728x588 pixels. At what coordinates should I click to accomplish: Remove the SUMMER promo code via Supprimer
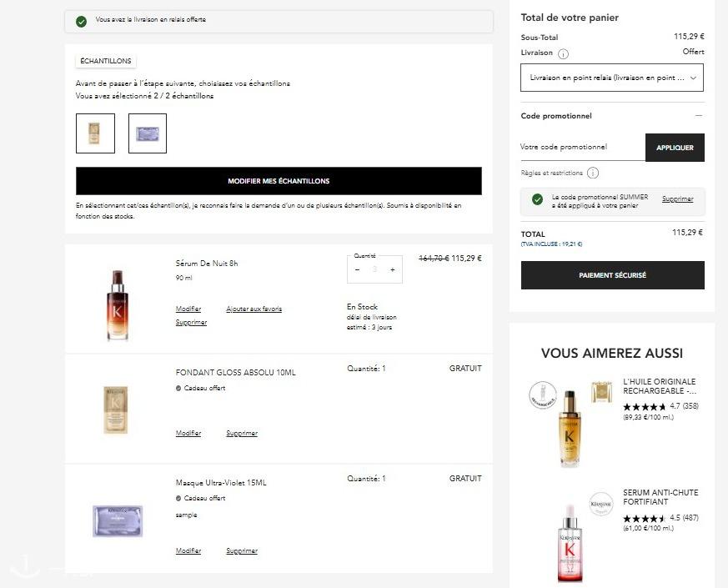click(677, 199)
